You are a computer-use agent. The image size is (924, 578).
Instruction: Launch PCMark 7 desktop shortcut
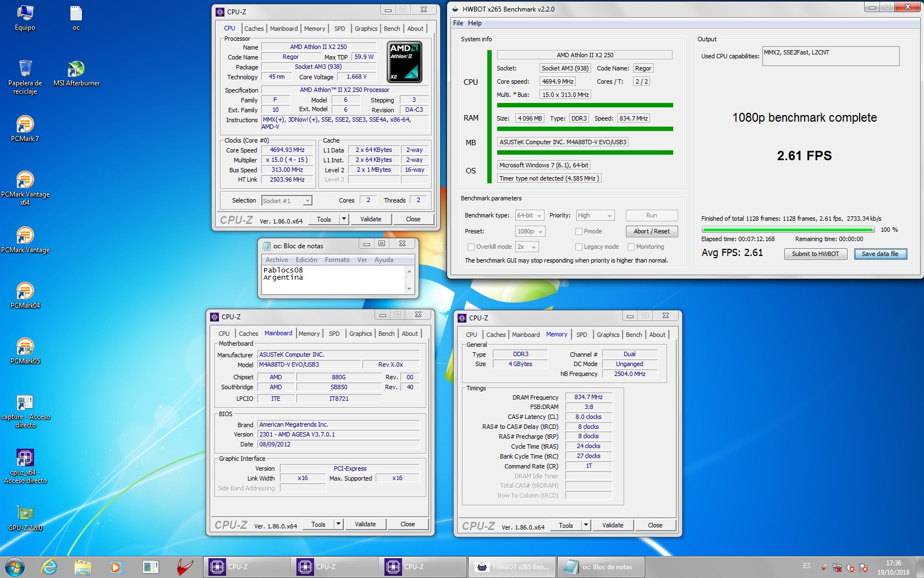(x=25, y=129)
